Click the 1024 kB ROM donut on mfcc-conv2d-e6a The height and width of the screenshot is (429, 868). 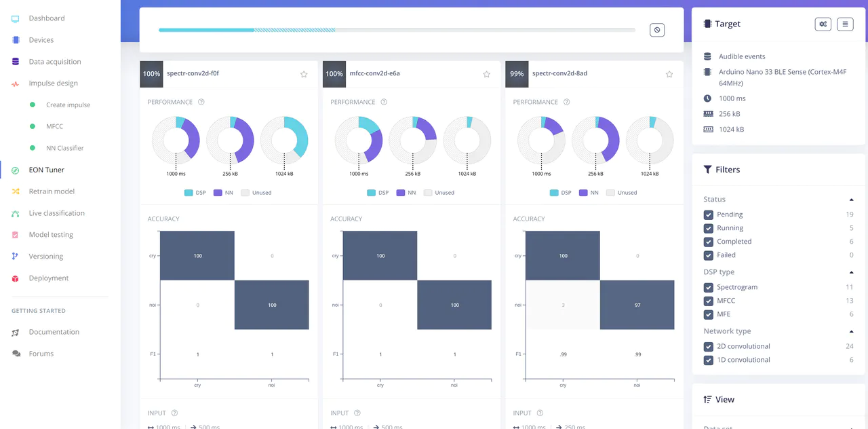pyautogui.click(x=467, y=140)
